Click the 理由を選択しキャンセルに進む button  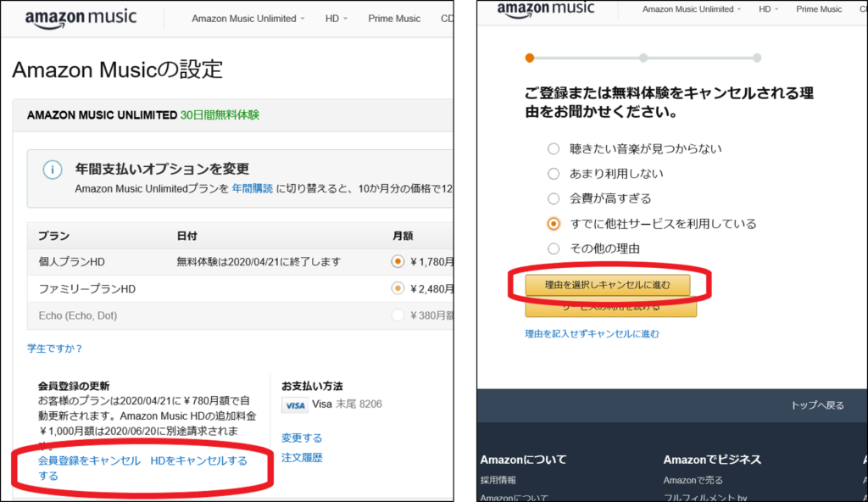[607, 285]
